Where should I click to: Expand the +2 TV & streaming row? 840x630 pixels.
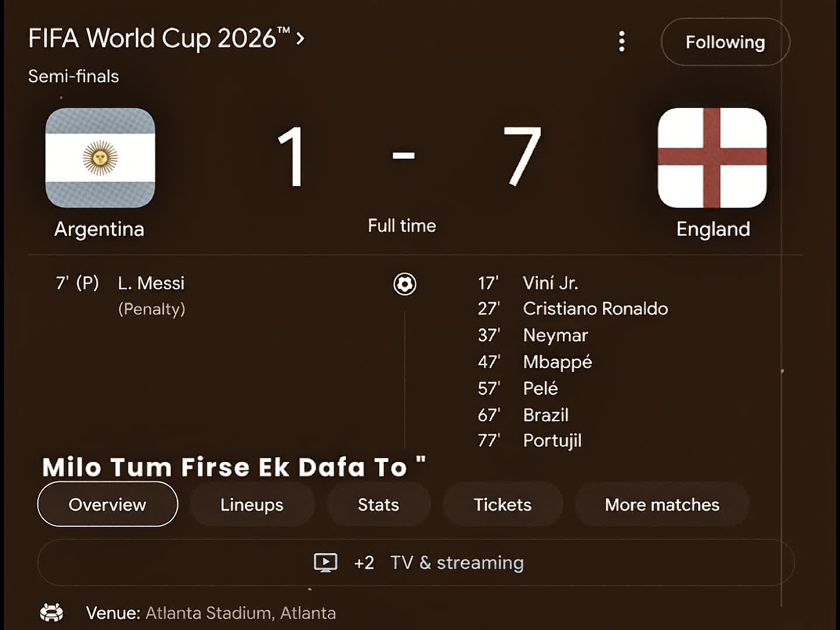pos(416,562)
